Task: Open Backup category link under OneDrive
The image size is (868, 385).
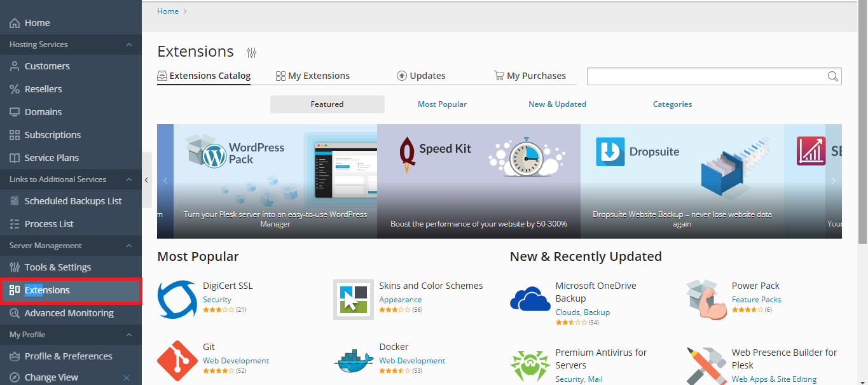Action: (597, 312)
